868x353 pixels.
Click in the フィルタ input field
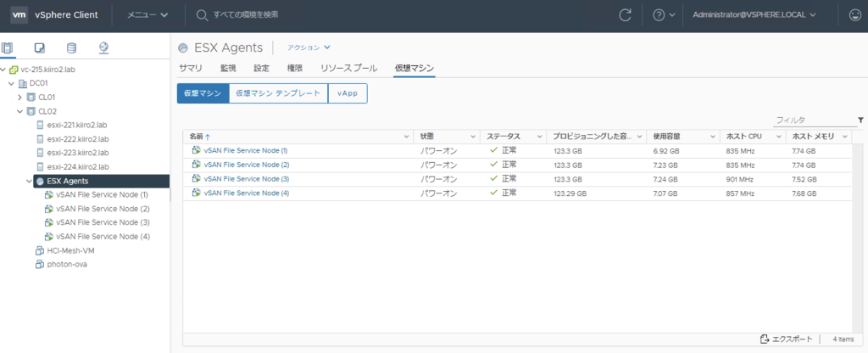[815, 120]
